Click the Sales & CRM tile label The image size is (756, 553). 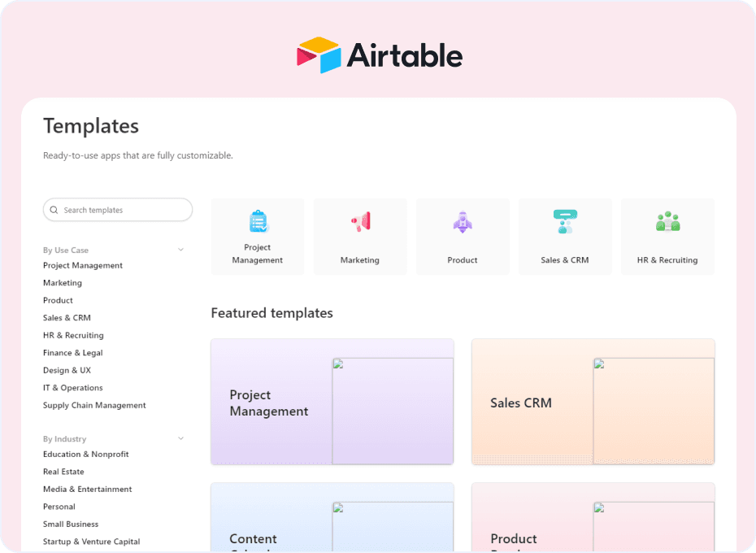tap(565, 260)
